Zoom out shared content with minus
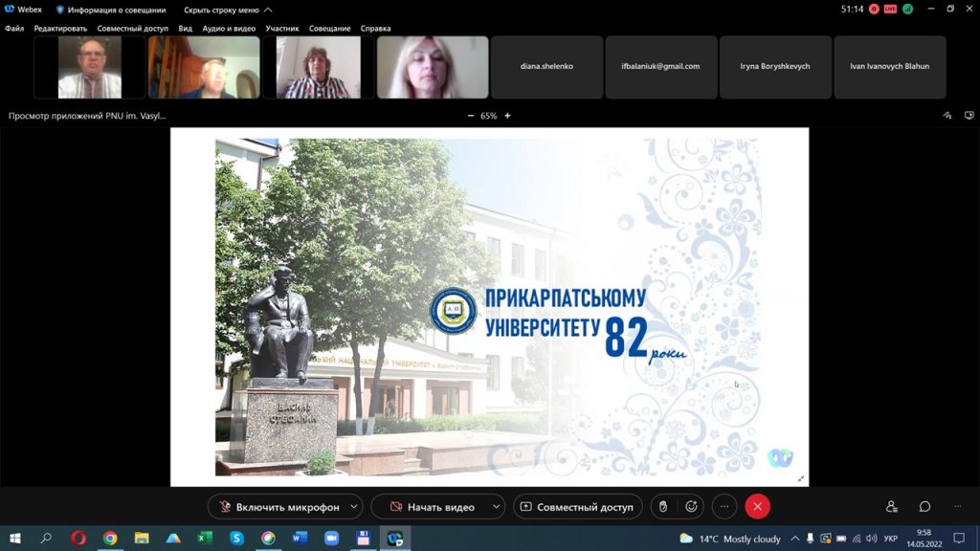980x551 pixels. pos(470,116)
